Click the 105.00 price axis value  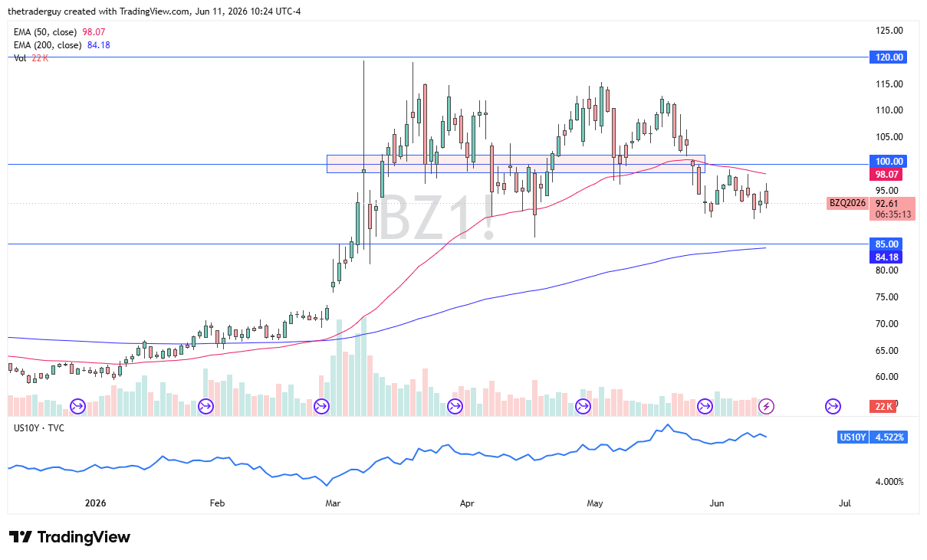tap(889, 137)
